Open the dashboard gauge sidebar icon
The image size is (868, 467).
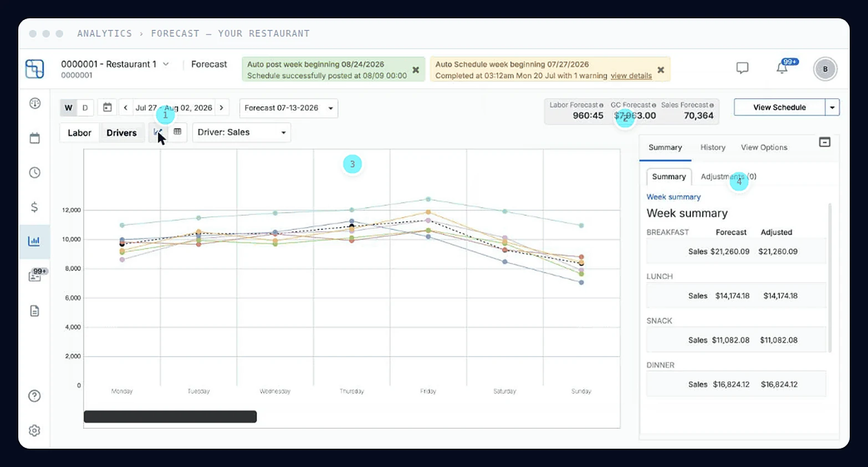tap(35, 103)
